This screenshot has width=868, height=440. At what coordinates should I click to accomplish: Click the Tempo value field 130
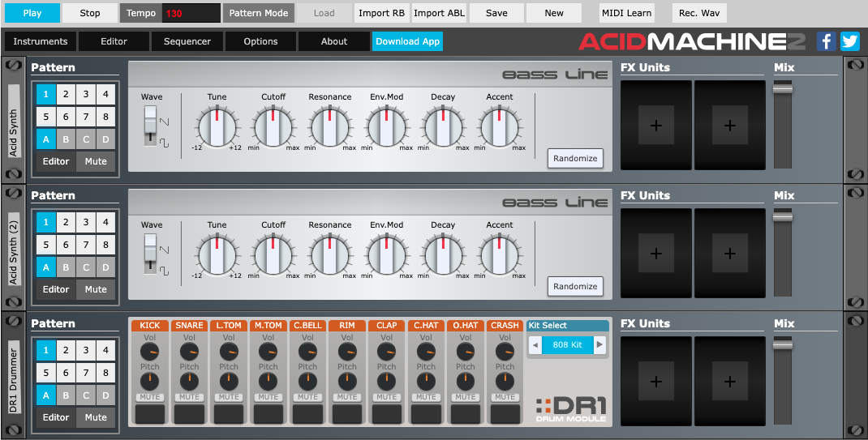pyautogui.click(x=191, y=13)
